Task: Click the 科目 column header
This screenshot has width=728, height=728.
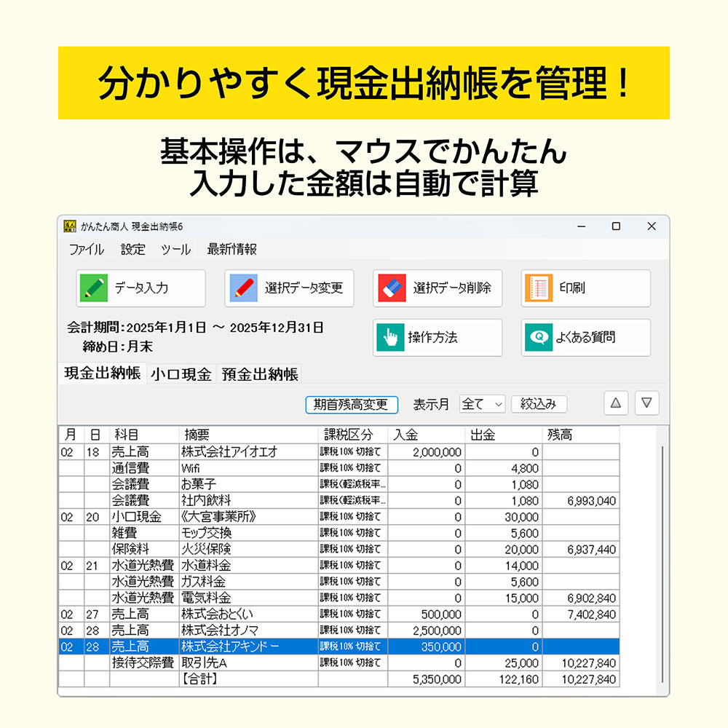Action: click(x=144, y=435)
